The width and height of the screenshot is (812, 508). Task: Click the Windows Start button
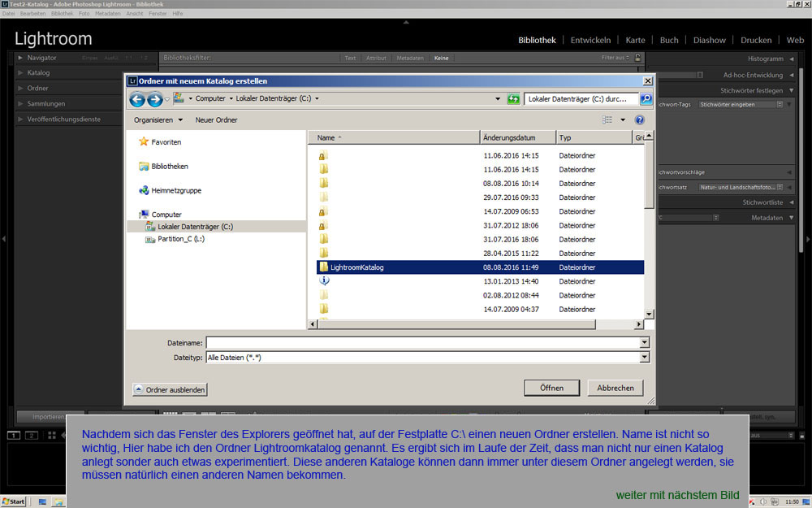[14, 501]
